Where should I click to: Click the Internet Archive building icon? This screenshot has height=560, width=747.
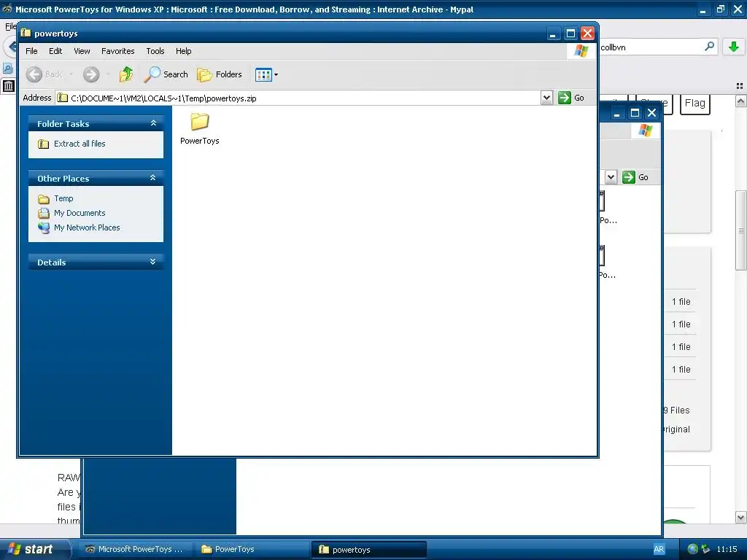coord(8,86)
